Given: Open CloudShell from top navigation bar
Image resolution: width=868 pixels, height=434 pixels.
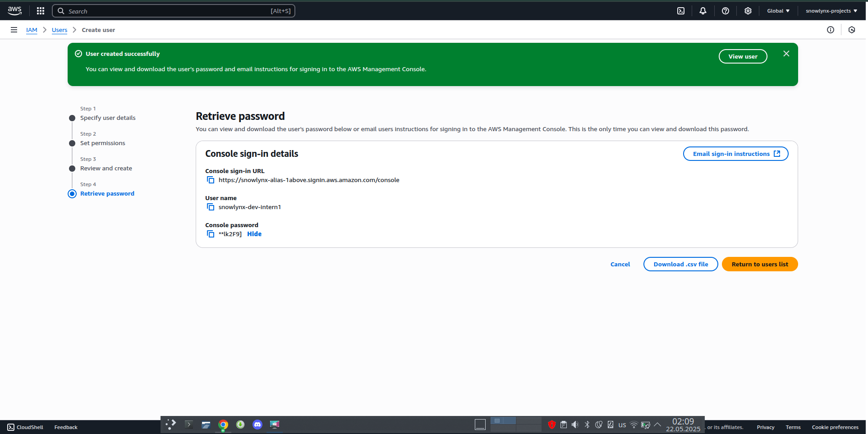Looking at the screenshot, I should [x=681, y=11].
